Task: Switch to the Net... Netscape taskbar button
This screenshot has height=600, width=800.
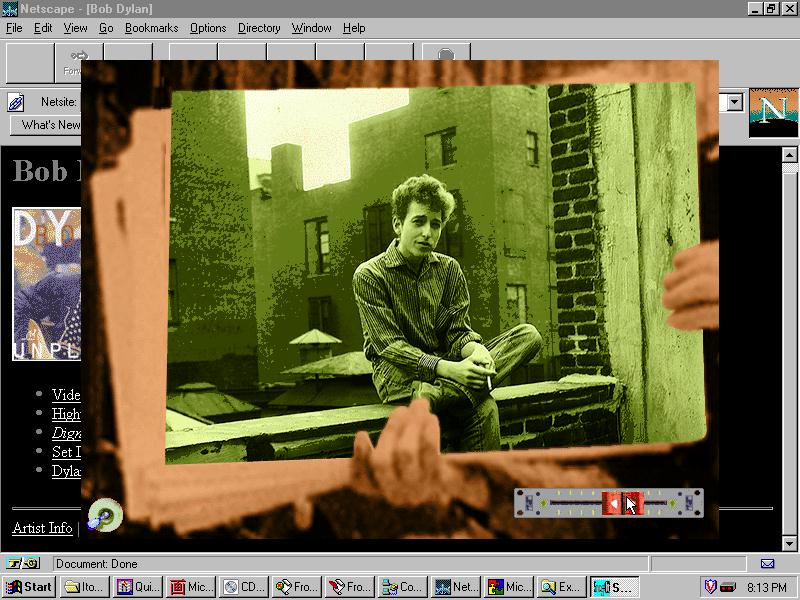Action: click(x=456, y=587)
